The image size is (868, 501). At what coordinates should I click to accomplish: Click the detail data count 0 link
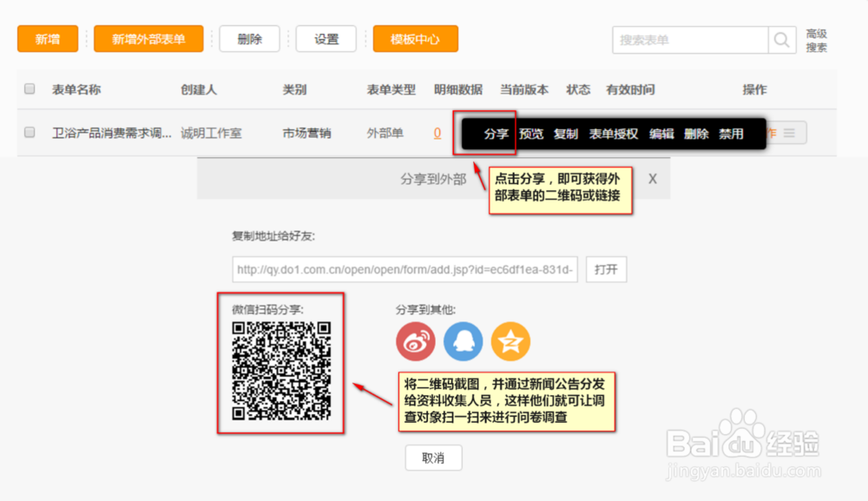[x=437, y=133]
